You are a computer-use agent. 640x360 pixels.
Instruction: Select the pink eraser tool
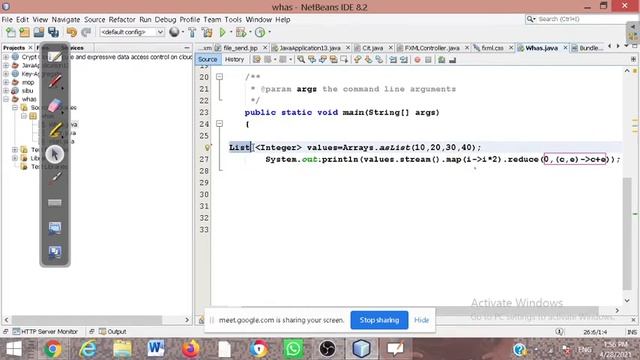point(55,105)
